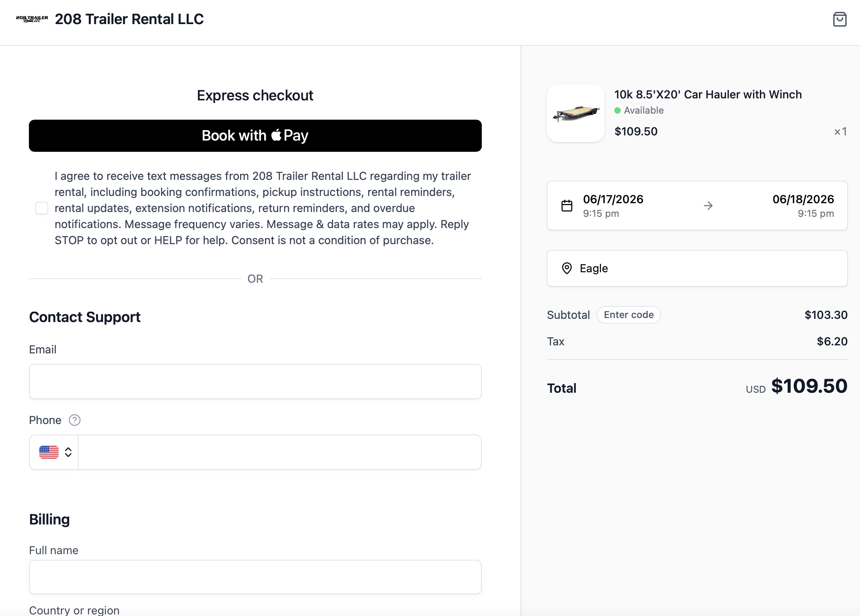Click the subtotal amount $103.30
The height and width of the screenshot is (616, 860).
coord(826,315)
